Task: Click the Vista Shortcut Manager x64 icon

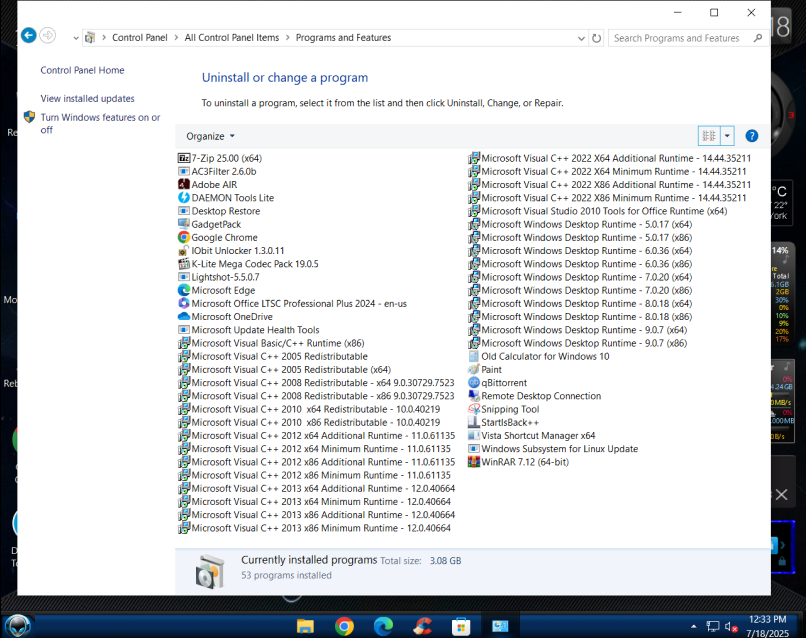Action: (x=473, y=435)
